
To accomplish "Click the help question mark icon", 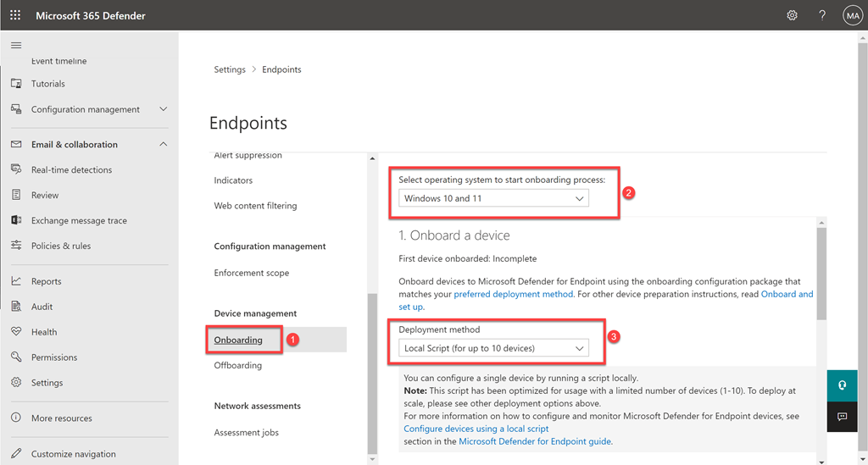I will coord(821,15).
